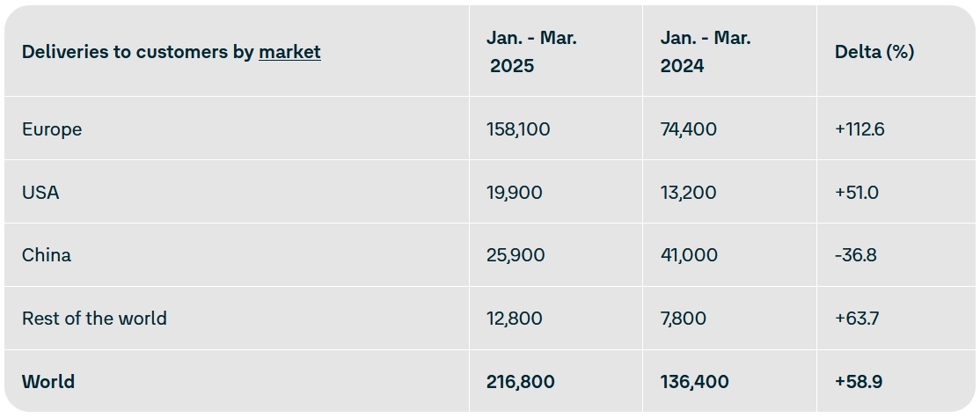Select the "Europe" row label
Image resolution: width=980 pixels, height=418 pixels.
coord(52,129)
